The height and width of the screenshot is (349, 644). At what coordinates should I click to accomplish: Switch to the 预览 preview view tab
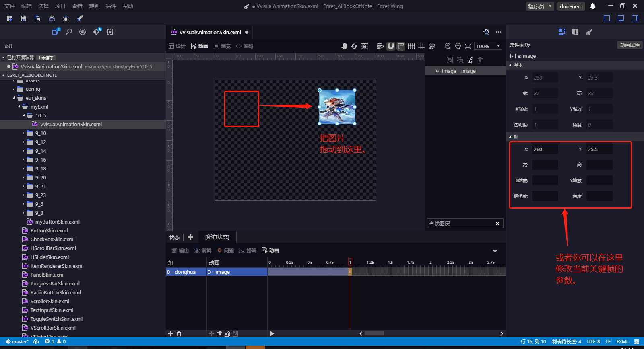(222, 46)
